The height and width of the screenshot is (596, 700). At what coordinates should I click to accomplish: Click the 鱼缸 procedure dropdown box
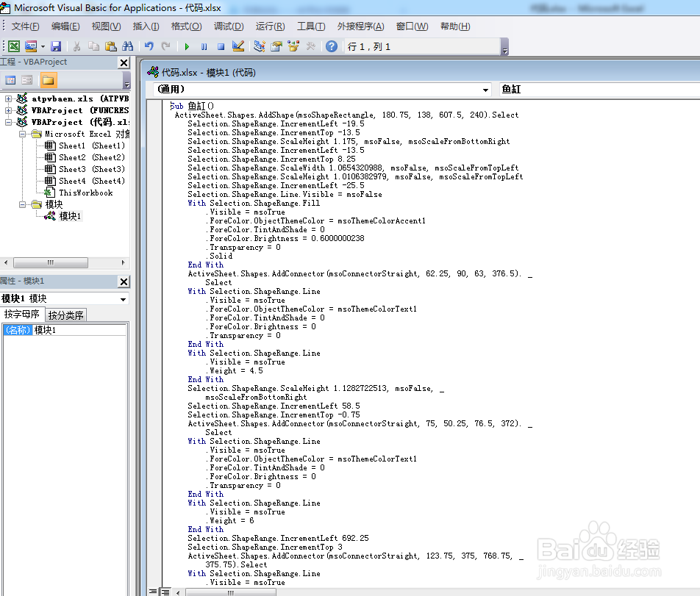coord(599,89)
